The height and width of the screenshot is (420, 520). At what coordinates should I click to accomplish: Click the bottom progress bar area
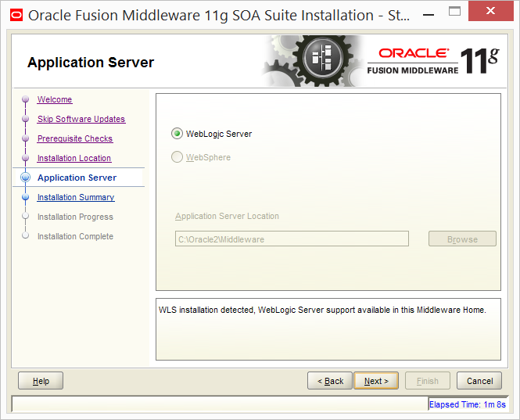point(220,404)
